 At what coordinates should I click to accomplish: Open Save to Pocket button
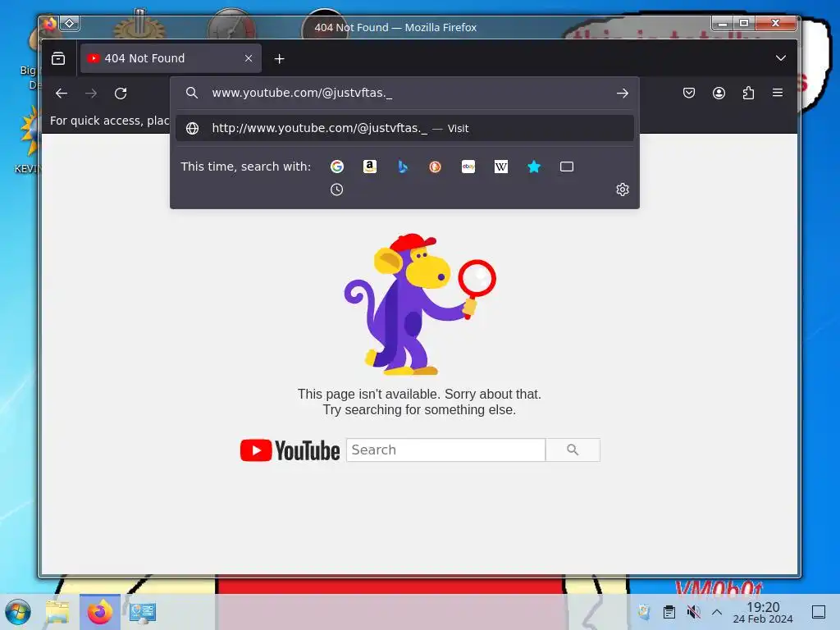[x=689, y=93]
